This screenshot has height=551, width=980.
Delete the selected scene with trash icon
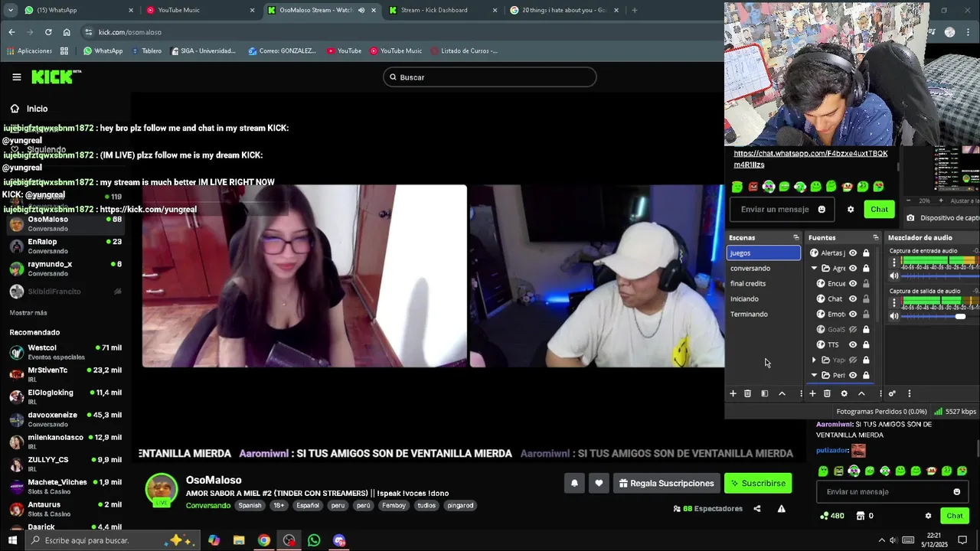(x=748, y=393)
